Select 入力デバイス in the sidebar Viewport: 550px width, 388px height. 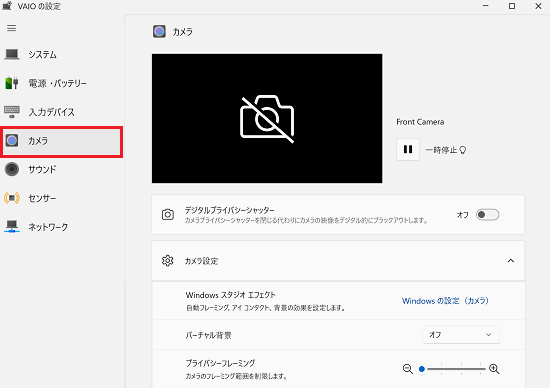pos(62,112)
